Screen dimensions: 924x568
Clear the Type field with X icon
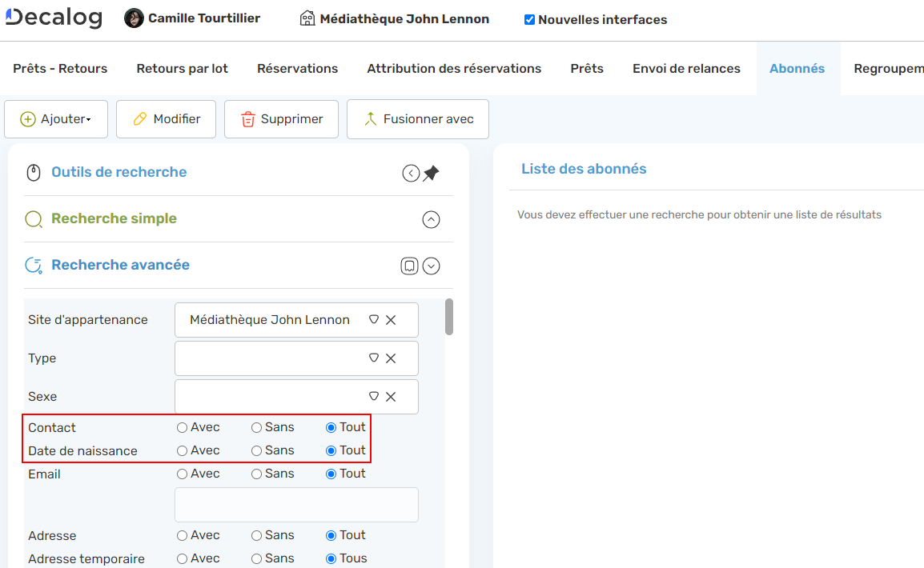pyautogui.click(x=391, y=358)
